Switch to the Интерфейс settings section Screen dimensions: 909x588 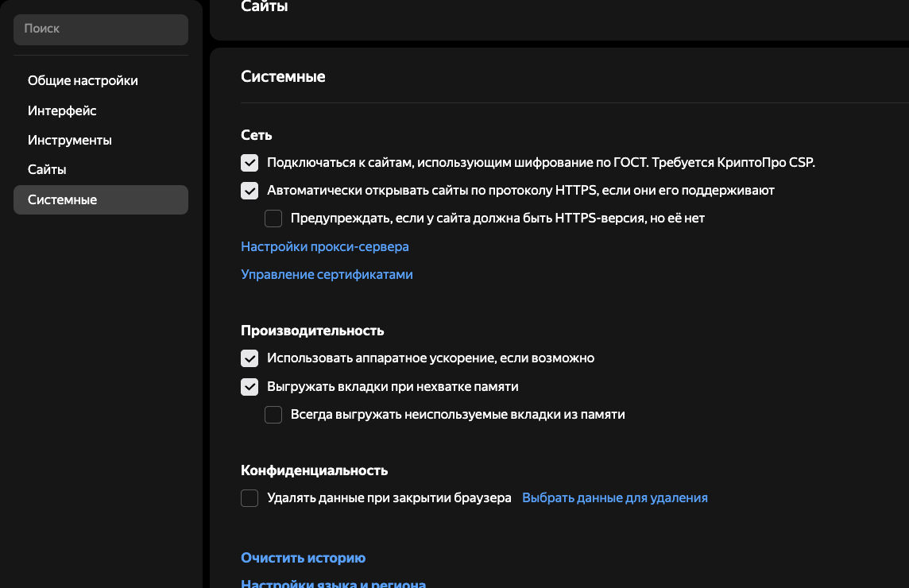[x=62, y=111]
